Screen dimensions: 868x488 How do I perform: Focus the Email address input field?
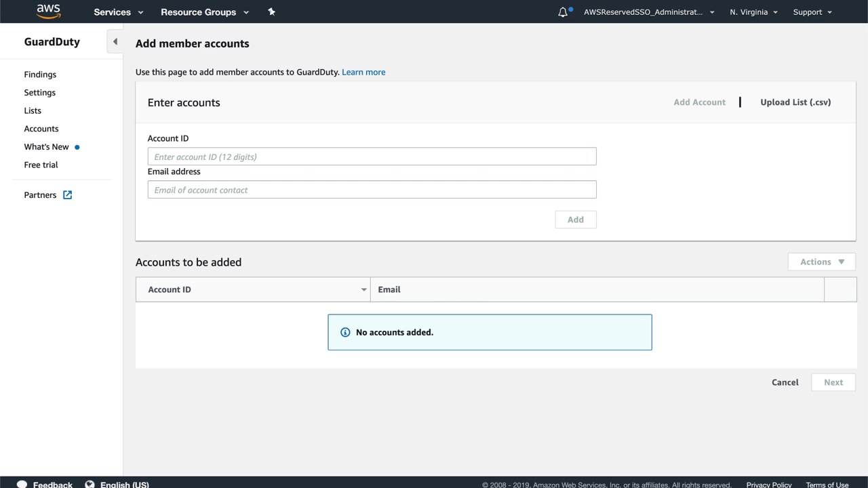(x=372, y=190)
